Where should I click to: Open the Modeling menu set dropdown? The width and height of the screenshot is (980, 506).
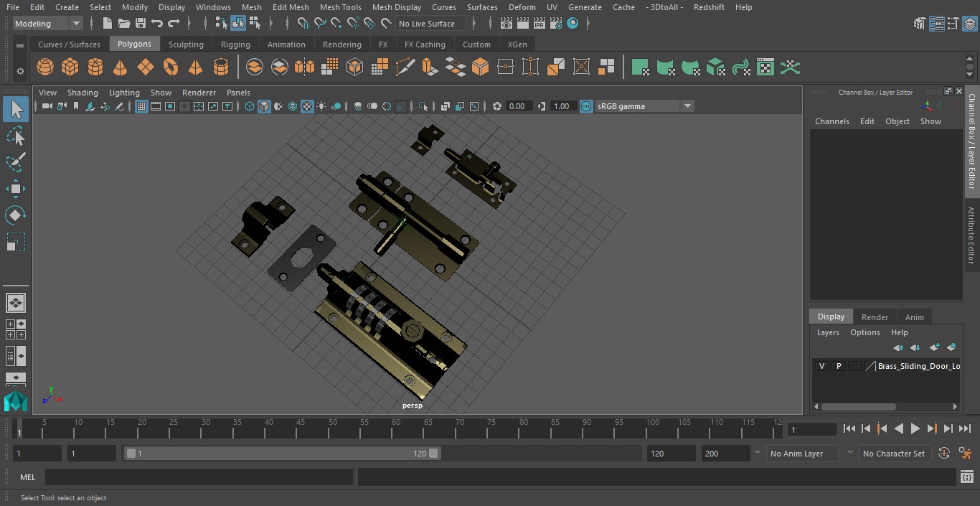tap(47, 24)
